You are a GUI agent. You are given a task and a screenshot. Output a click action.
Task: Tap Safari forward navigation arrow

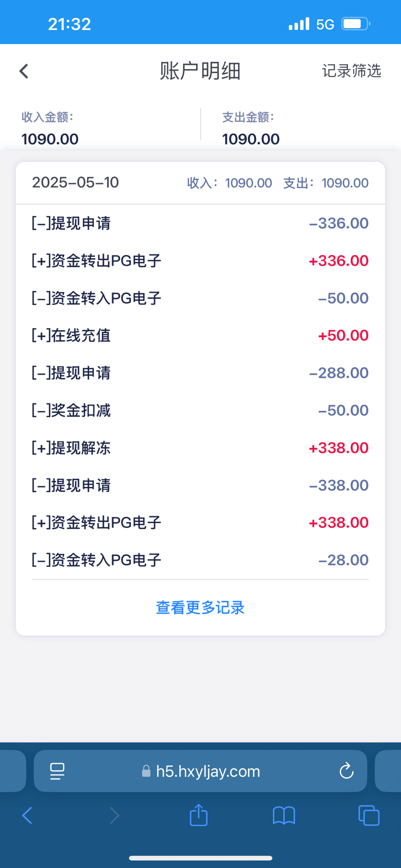click(115, 816)
